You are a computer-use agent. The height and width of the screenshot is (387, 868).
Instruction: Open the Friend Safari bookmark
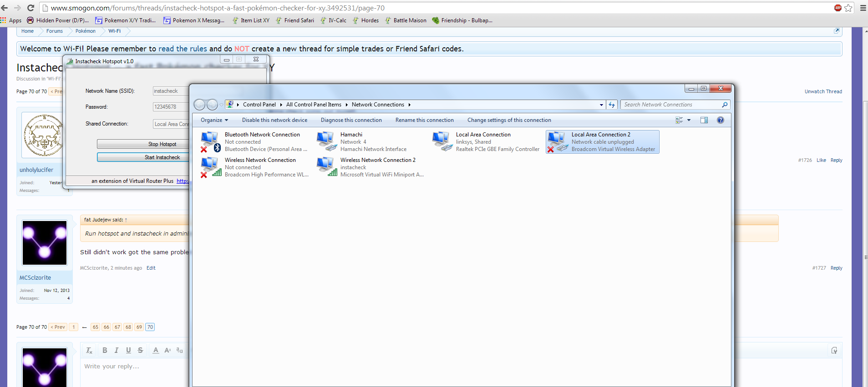coord(294,20)
